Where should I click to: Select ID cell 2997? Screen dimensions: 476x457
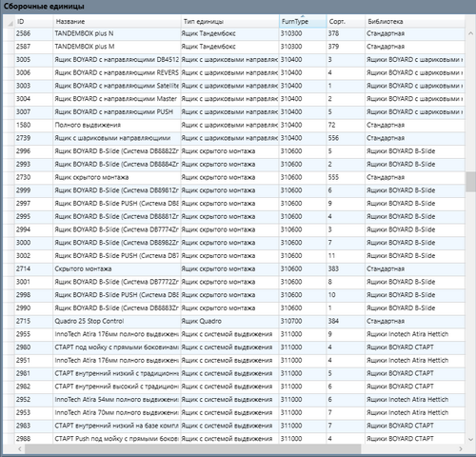click(34, 204)
